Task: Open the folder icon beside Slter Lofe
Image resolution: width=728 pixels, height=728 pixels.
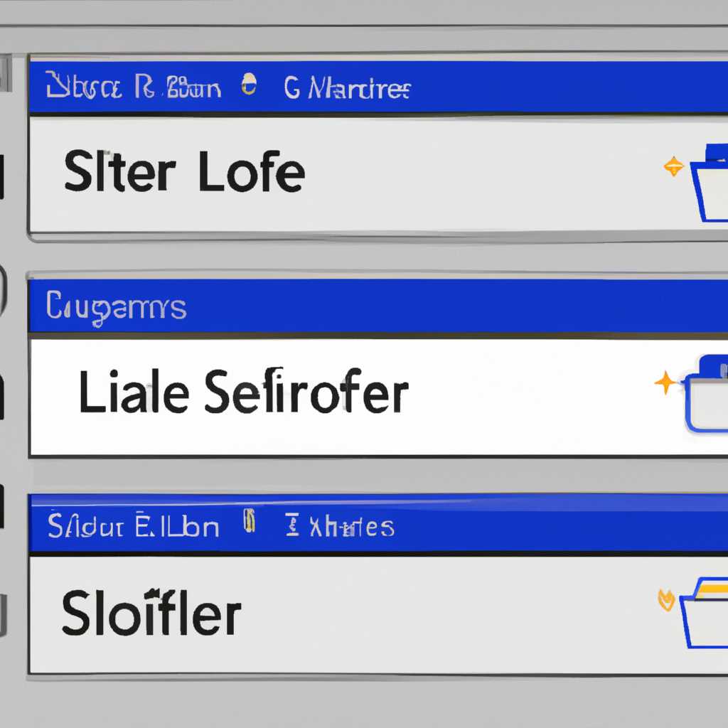Action: [710, 183]
